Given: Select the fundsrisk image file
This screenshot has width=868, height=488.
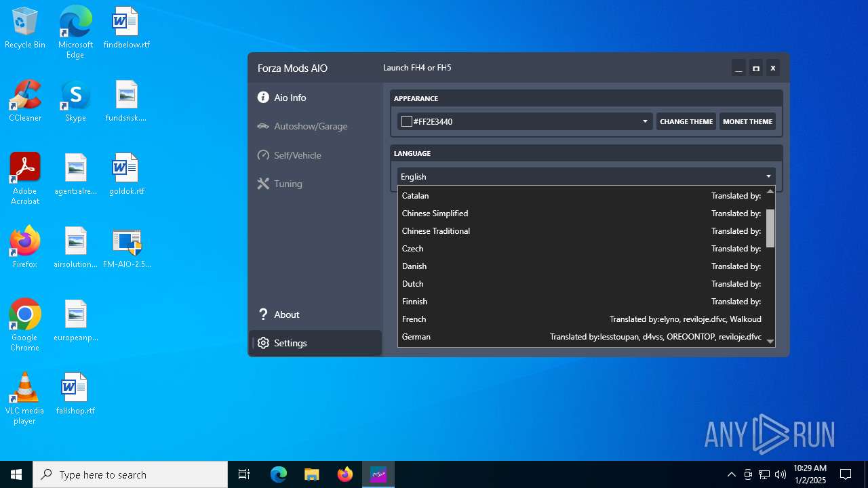Looking at the screenshot, I should (126, 102).
